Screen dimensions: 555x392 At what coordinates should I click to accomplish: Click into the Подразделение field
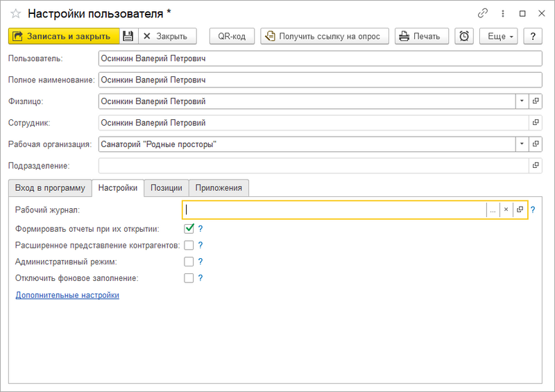(312, 166)
